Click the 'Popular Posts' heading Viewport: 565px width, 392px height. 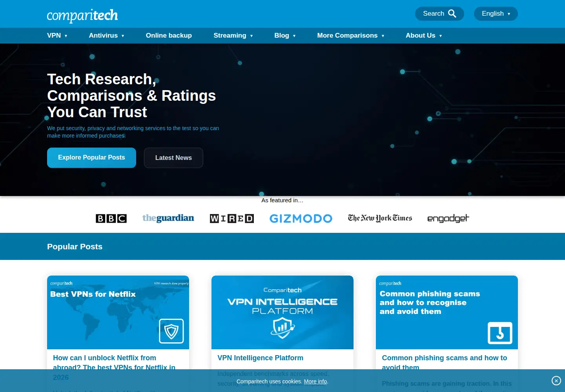pos(75,247)
